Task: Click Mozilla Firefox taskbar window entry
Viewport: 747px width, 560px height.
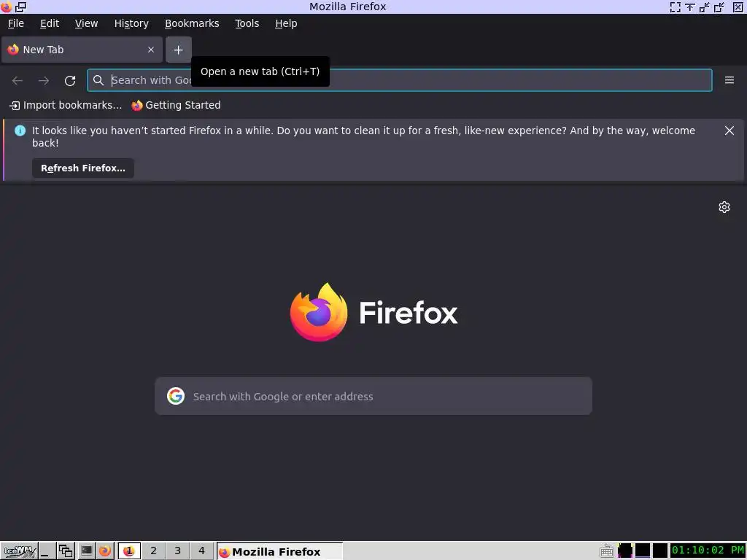Action: click(x=279, y=551)
